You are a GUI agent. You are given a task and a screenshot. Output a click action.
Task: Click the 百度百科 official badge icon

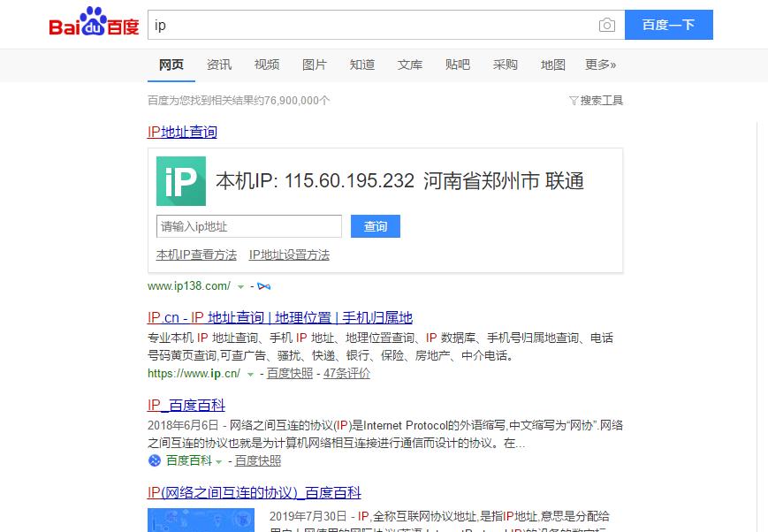click(x=153, y=460)
